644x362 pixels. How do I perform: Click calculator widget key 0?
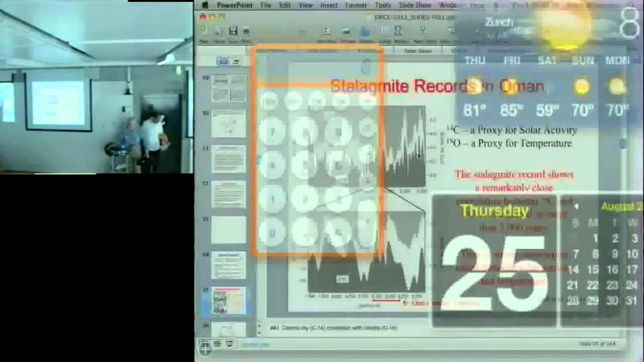(272, 232)
